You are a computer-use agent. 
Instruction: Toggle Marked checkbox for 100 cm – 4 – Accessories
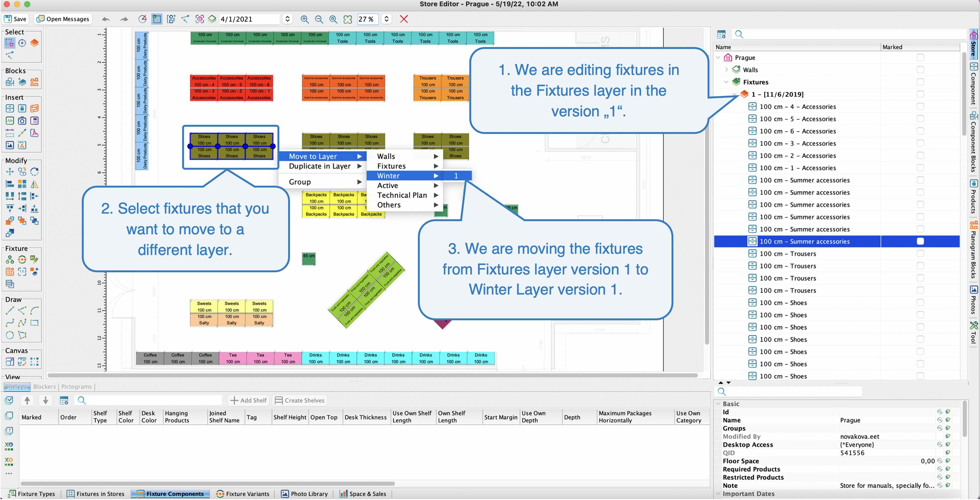click(920, 107)
